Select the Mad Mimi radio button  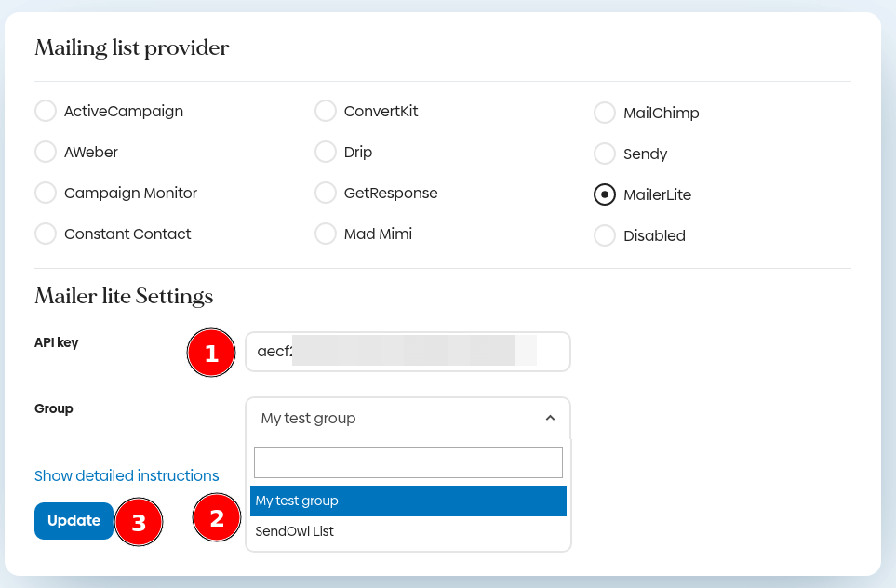click(326, 234)
